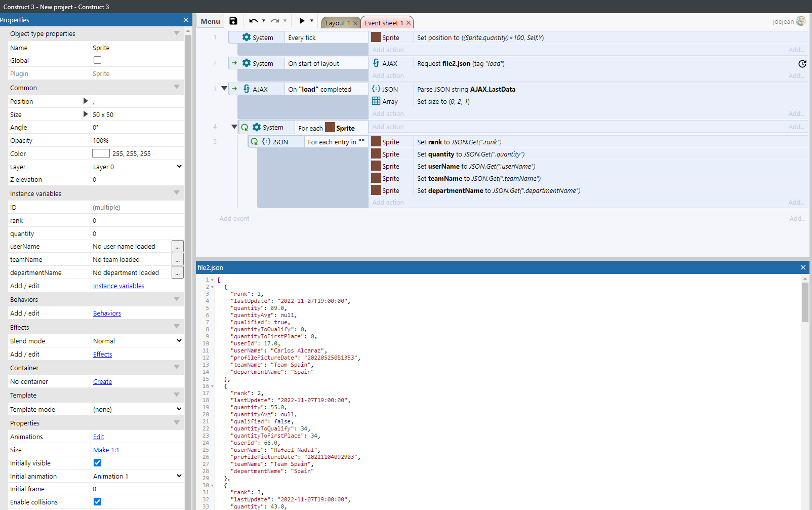Close the Properties panel
The height and width of the screenshot is (510, 812).
186,20
